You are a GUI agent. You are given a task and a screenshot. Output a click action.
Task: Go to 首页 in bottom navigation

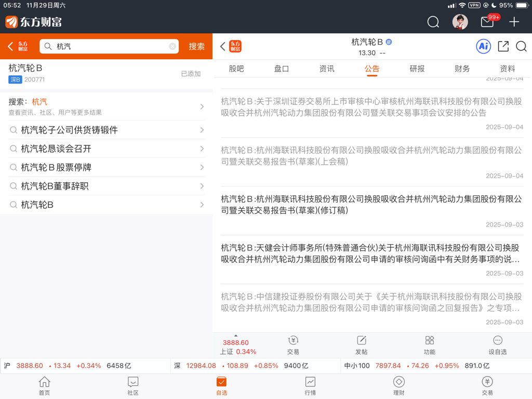tap(45, 386)
